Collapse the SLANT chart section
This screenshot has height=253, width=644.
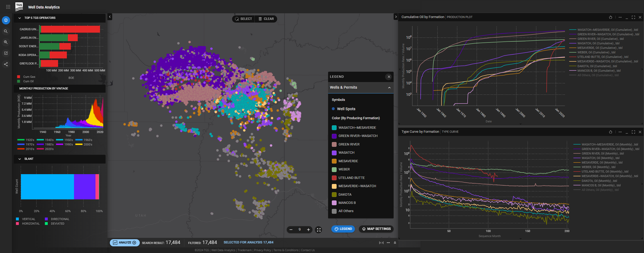click(20, 159)
